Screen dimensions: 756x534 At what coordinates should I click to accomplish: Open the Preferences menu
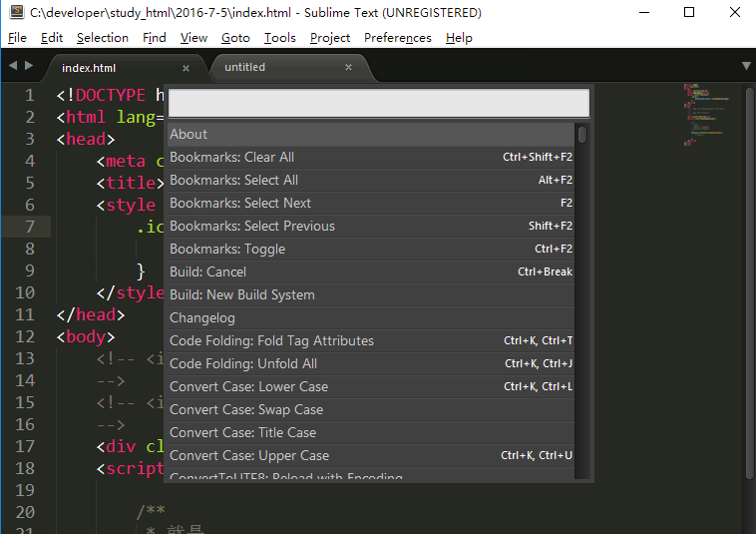[x=397, y=38]
